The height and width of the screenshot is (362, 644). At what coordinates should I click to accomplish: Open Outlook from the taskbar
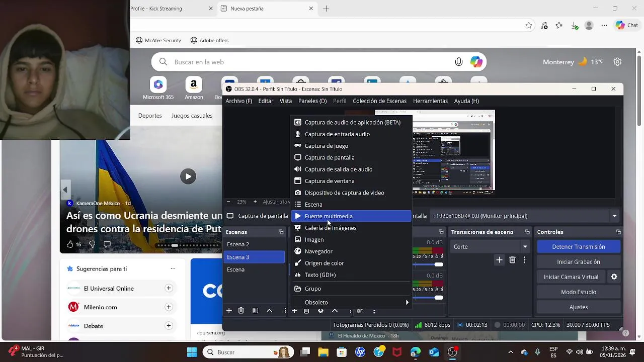434,352
